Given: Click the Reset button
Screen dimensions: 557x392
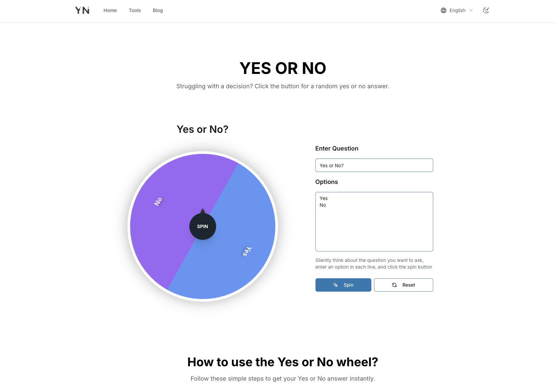Looking at the screenshot, I should [403, 285].
